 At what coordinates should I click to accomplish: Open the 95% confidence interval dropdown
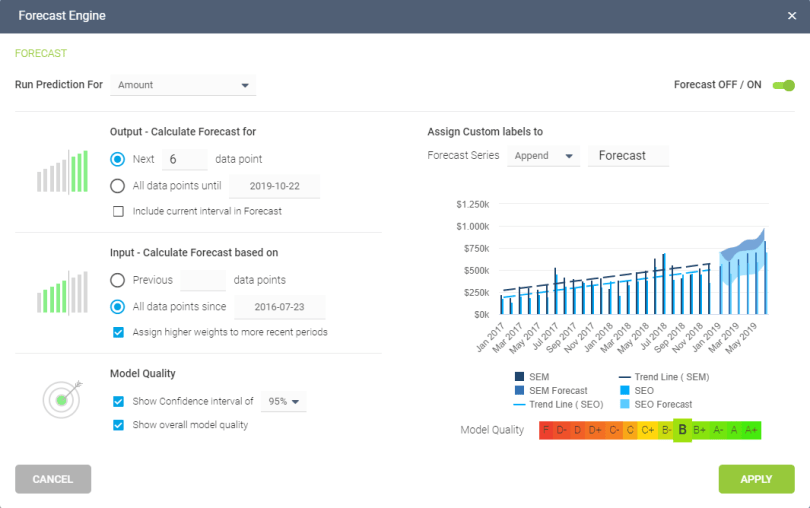point(284,402)
